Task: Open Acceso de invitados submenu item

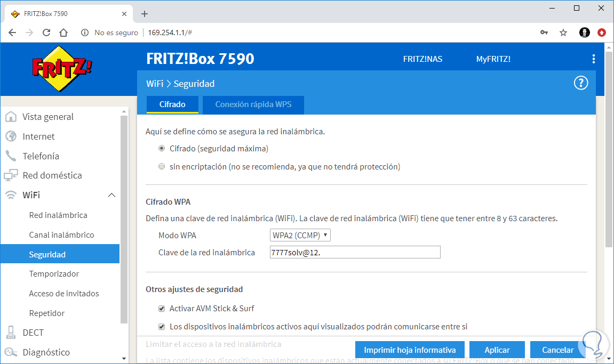Action: point(64,293)
